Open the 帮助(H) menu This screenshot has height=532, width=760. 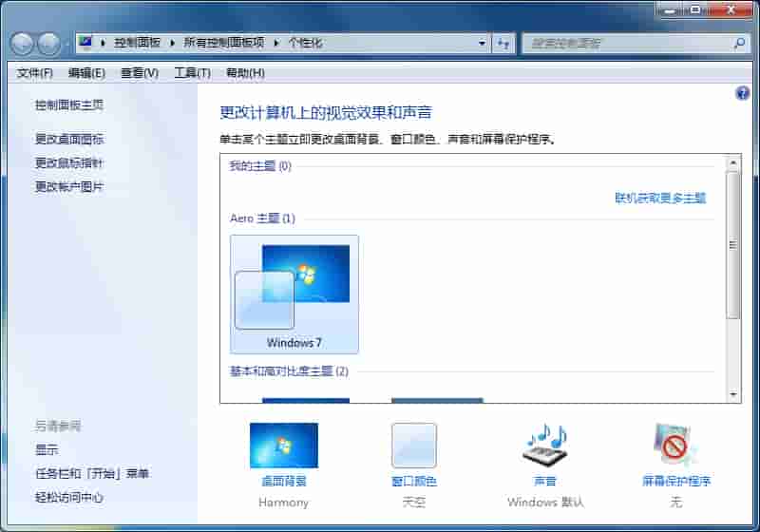(245, 73)
